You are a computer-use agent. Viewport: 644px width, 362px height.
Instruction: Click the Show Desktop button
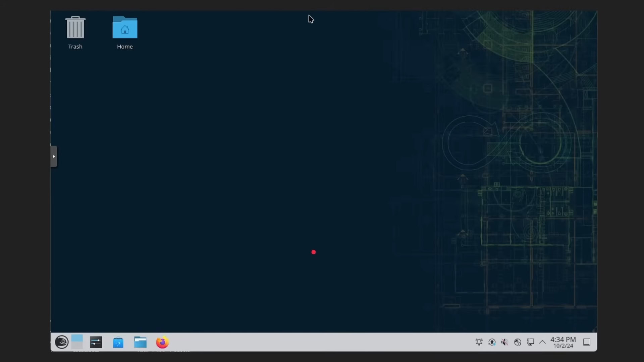click(587, 342)
